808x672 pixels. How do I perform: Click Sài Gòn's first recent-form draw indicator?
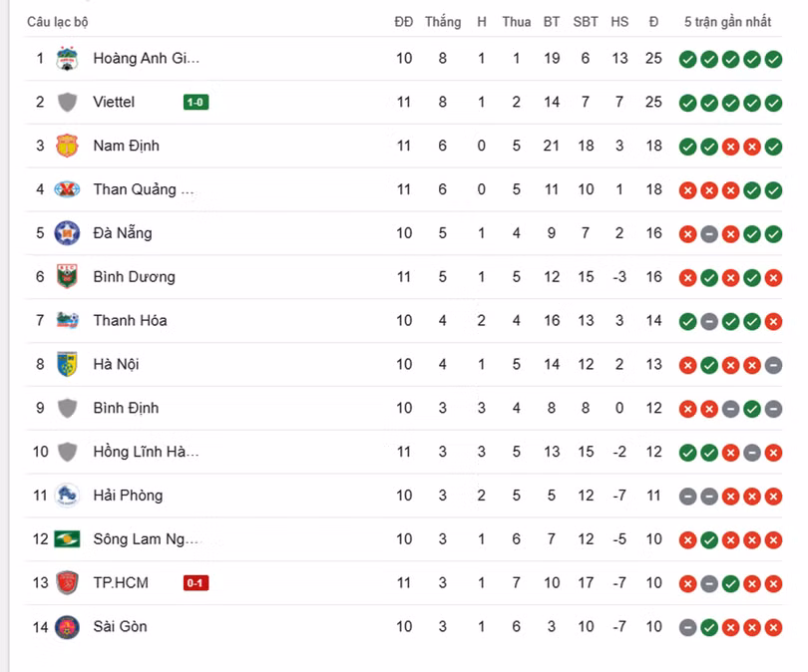[x=687, y=627]
